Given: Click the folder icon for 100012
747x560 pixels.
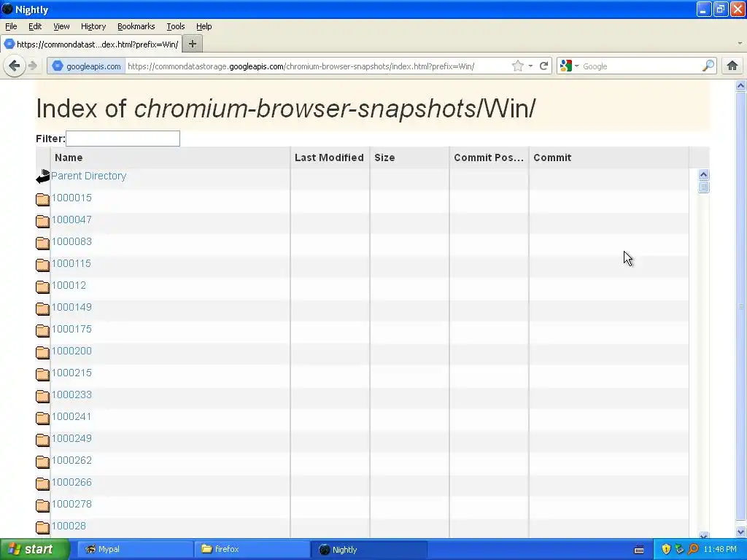Looking at the screenshot, I should tap(42, 286).
